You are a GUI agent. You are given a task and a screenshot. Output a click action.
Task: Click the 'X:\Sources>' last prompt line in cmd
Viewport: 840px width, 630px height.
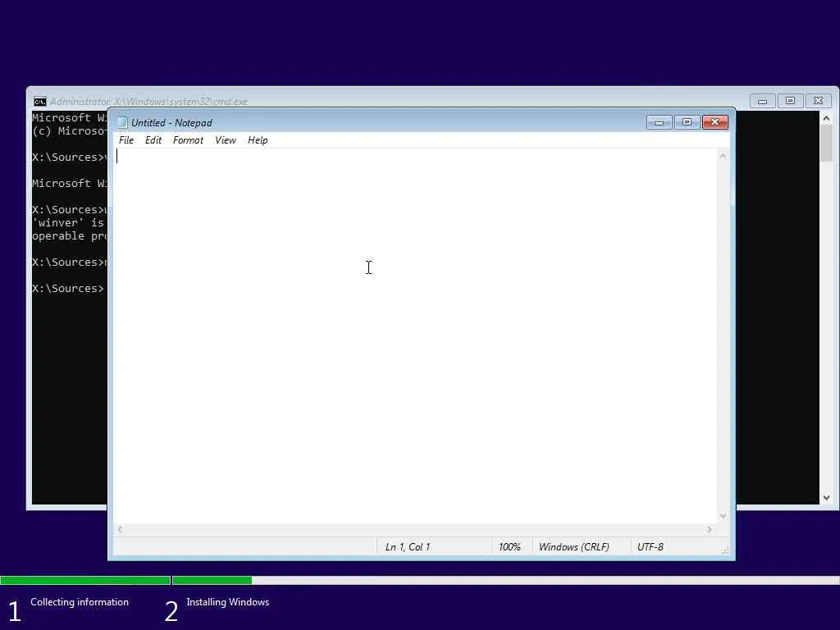[x=67, y=288]
